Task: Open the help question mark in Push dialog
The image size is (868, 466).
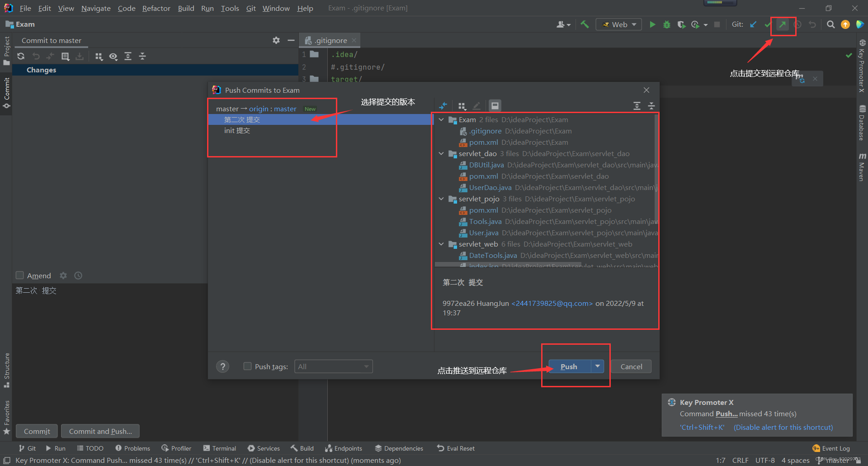Action: [222, 366]
